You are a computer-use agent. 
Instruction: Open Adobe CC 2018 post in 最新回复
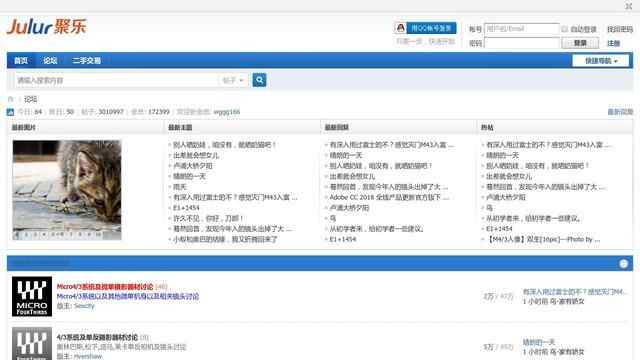(x=389, y=197)
